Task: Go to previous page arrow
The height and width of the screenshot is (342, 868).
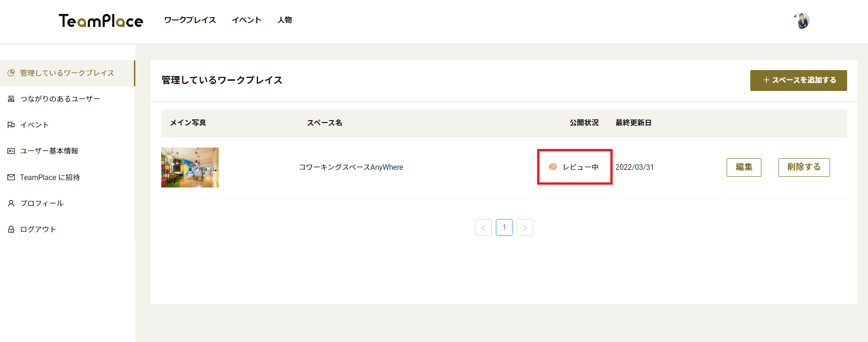Action: (x=483, y=227)
